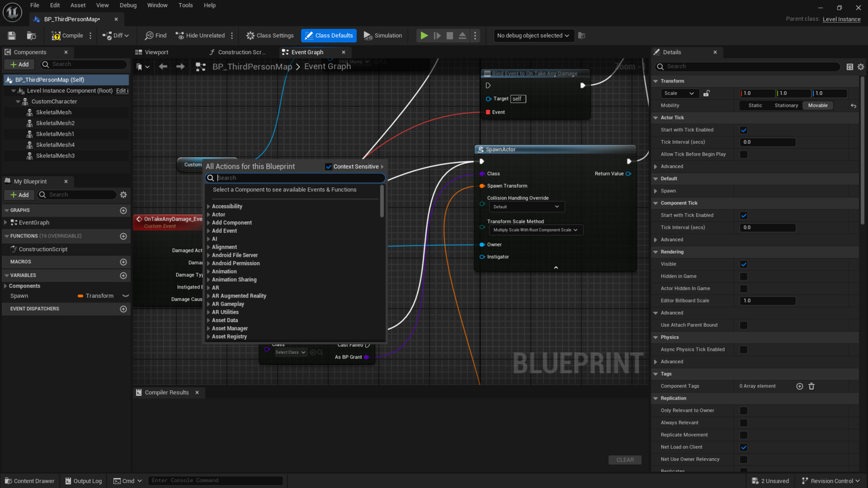Click icon next to debug object selector
868x488 pixels.
pyautogui.click(x=582, y=36)
